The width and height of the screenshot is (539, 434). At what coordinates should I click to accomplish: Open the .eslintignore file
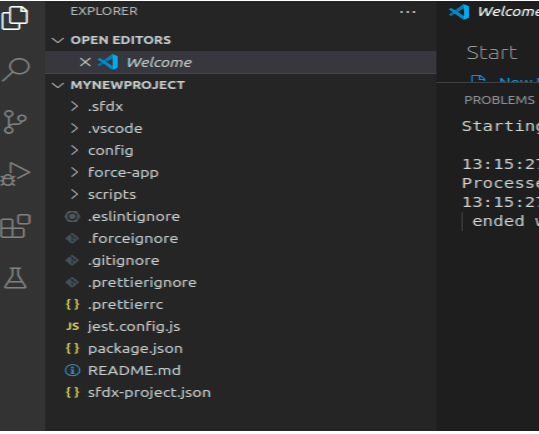[241, 216]
